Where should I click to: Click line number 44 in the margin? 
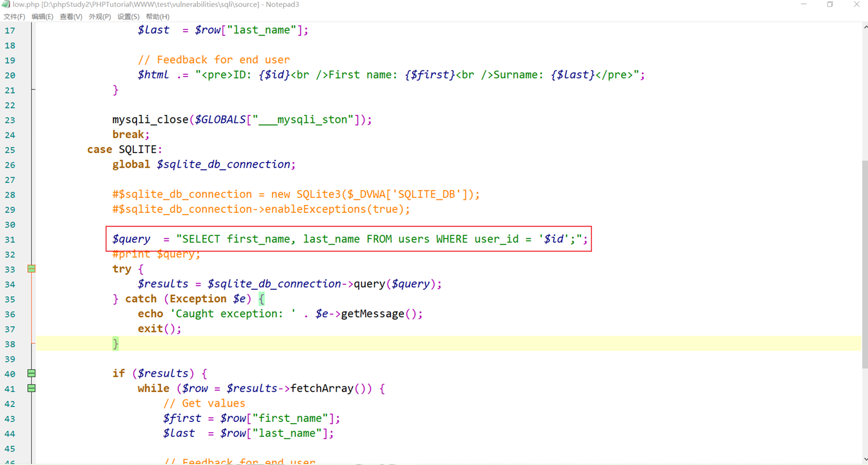(10, 434)
